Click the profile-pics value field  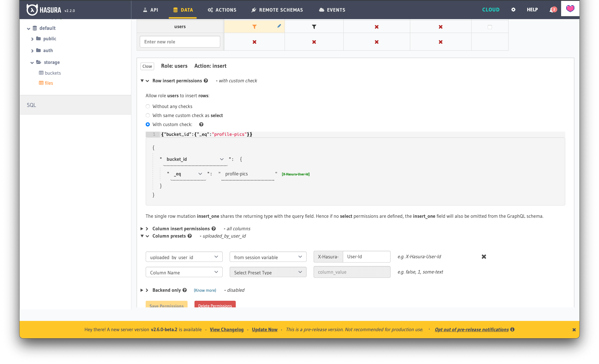248,174
